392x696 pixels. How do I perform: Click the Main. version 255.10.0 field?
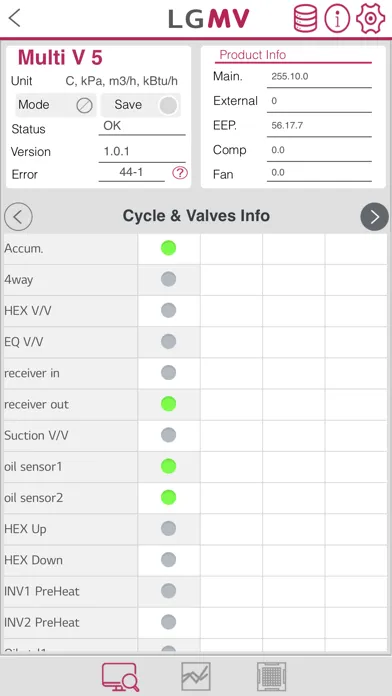[x=319, y=77]
